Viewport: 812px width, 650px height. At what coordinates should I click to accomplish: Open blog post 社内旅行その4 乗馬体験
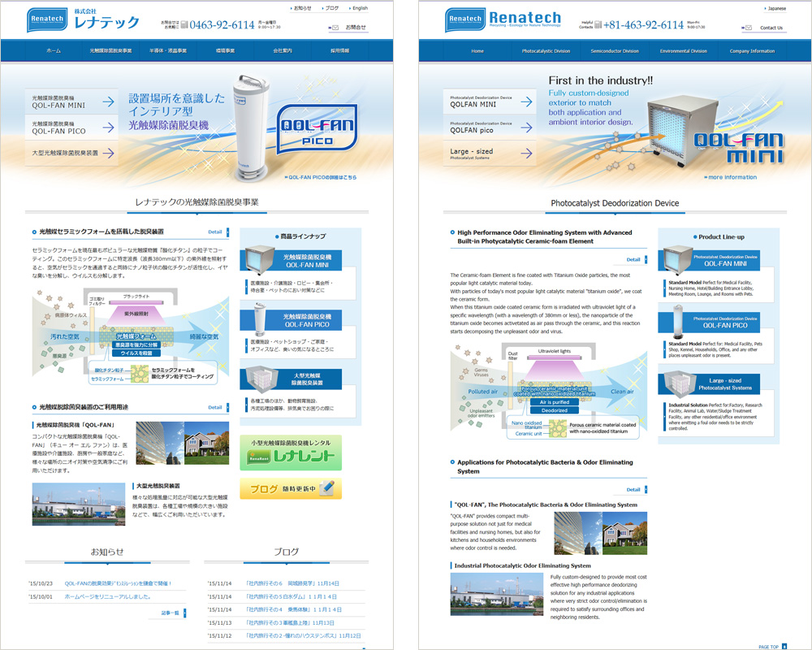click(294, 609)
